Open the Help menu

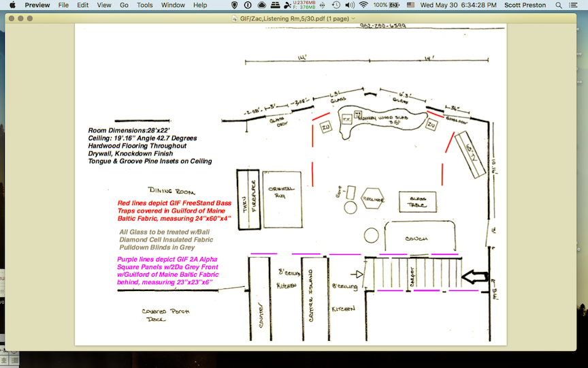(x=200, y=5)
